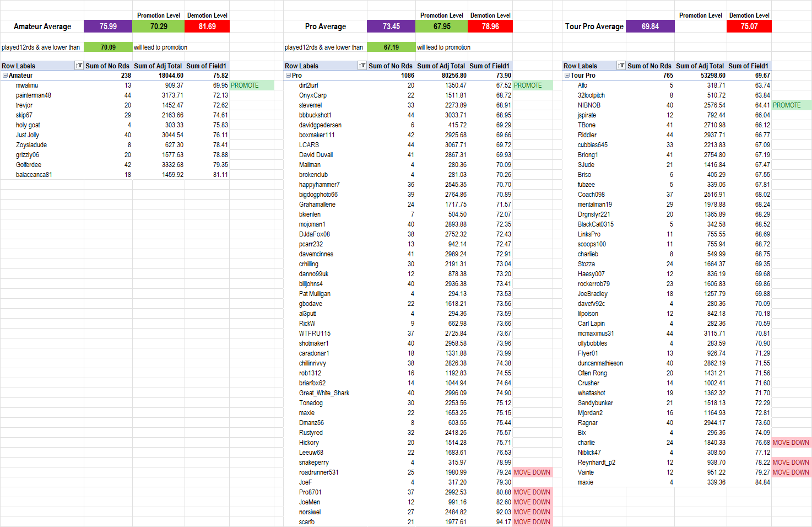Collapse the Pro group
The height and width of the screenshot is (527, 812).
pos(288,76)
